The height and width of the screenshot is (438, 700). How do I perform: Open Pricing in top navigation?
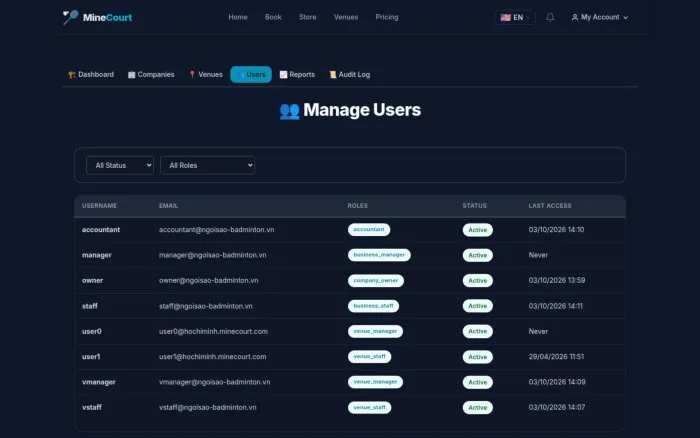pyautogui.click(x=387, y=17)
